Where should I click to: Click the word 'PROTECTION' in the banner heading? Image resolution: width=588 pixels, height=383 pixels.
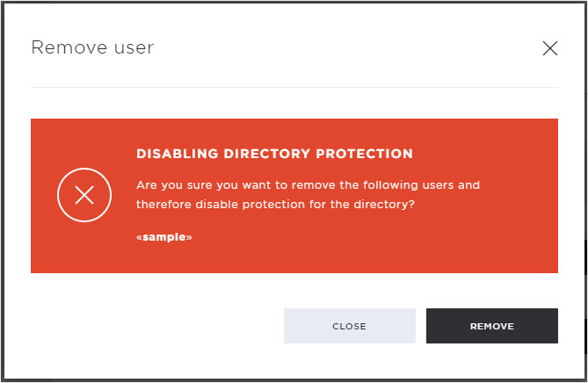(x=364, y=154)
